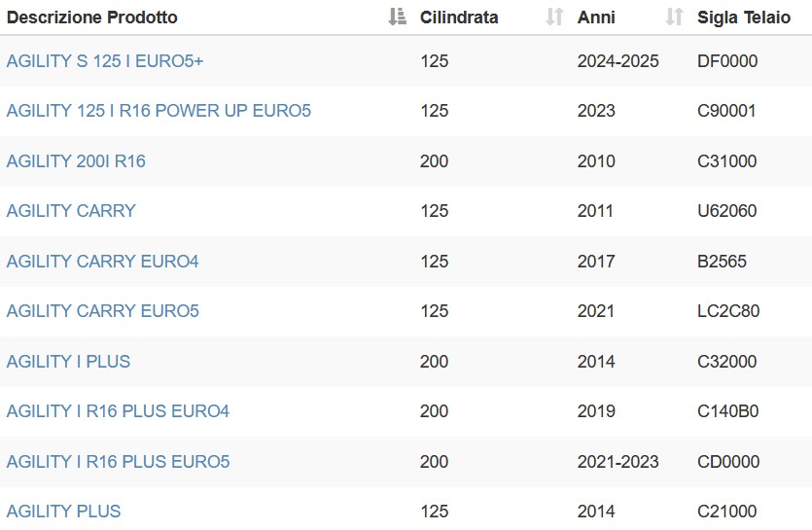
Task: Select the AGILITY PLUS product link
Action: [x=64, y=512]
